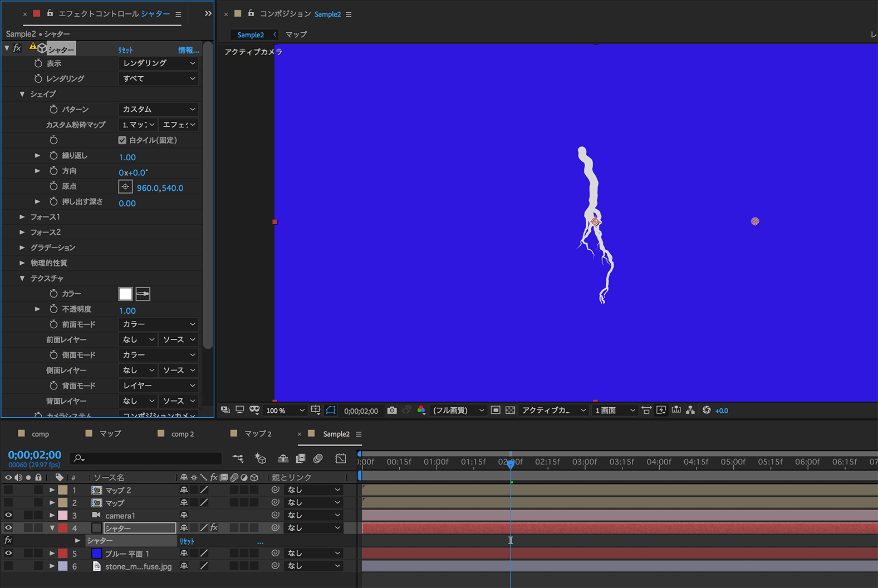Switch to the comp 2 timeline tab
878x588 pixels.
click(x=183, y=434)
